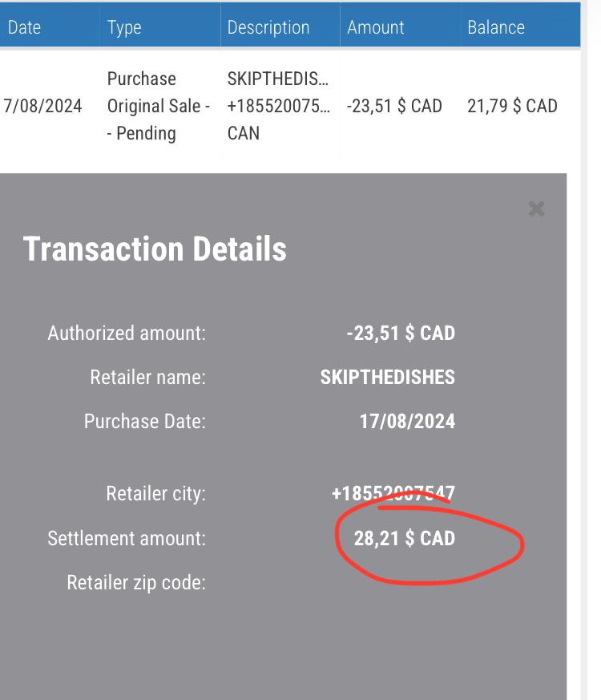Click the SKIPTHEDISHES retailer name value
The image size is (601, 700).
click(387, 377)
